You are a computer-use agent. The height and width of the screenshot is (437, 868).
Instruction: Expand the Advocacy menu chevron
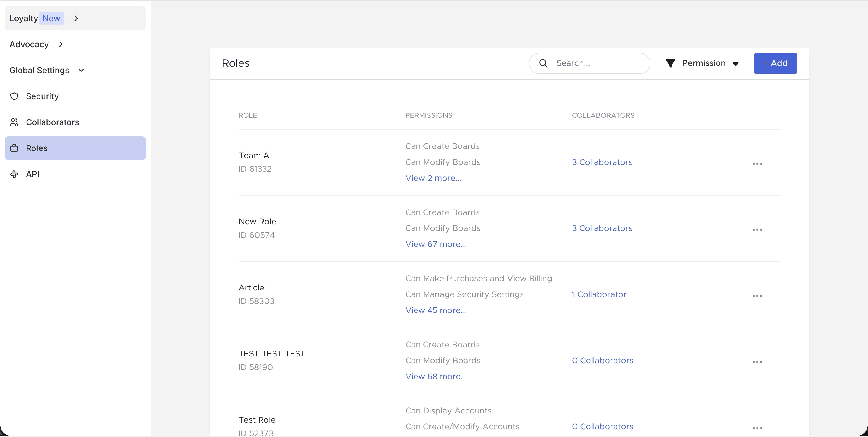pos(61,45)
